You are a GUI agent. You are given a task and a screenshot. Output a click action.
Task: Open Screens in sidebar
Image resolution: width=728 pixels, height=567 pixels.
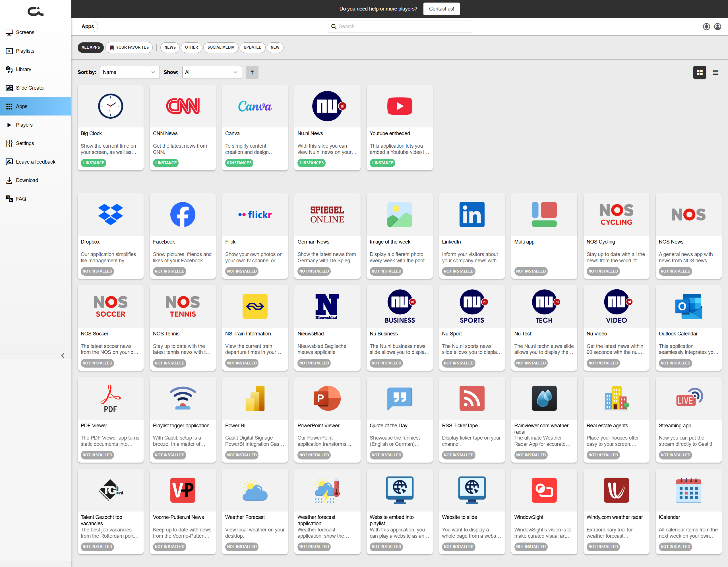[x=25, y=32]
